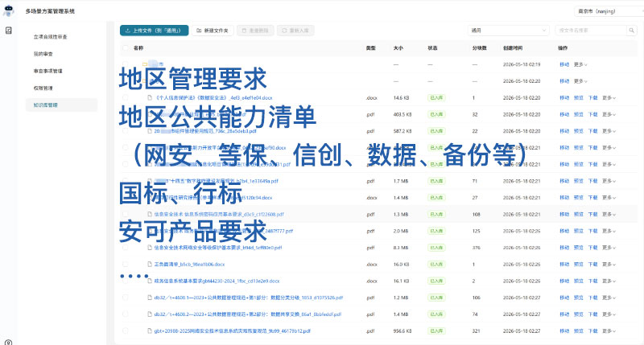Click file icon of db32 第2部分 pdf row
Screen dimensions: 644x345
[x=150, y=314]
